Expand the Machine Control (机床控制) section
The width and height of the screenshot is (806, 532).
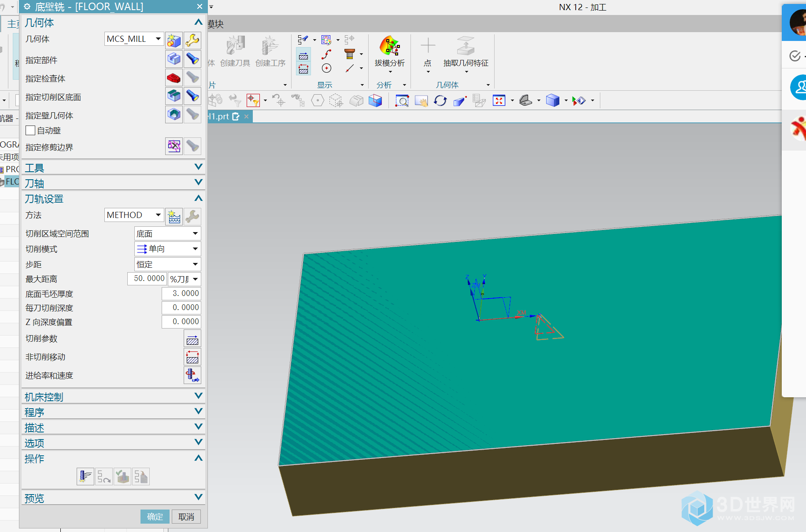click(198, 396)
